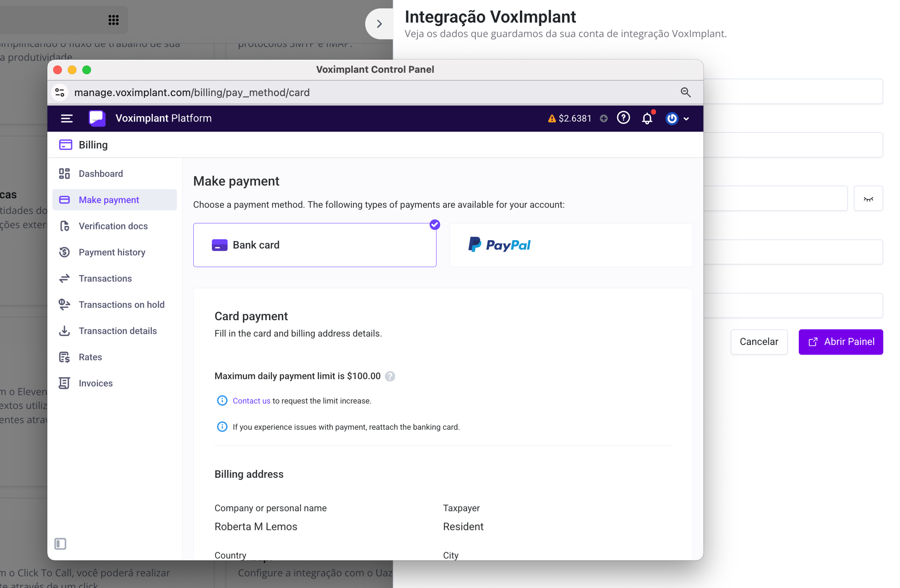Click the Cancelar button
The width and height of the screenshot is (900, 588).
click(759, 342)
